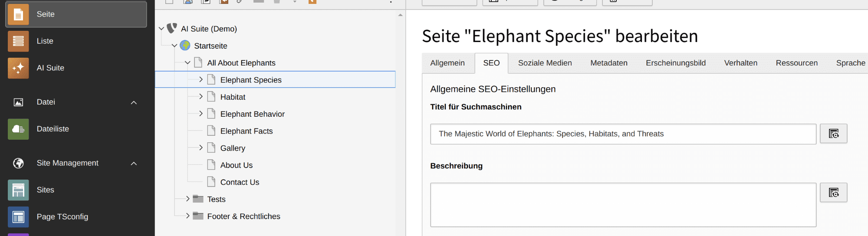Image resolution: width=868 pixels, height=236 pixels.
Task: Click AI generate button beside Beschreibung field
Action: 833,193
